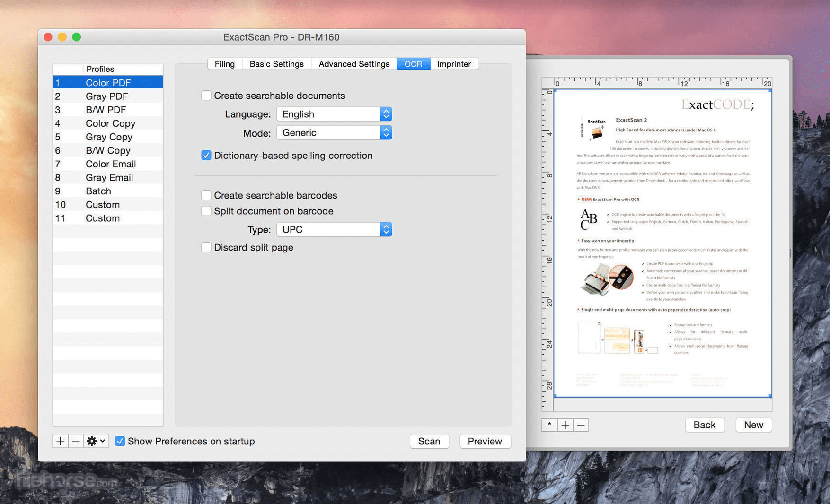Enable Create searchable documents
The height and width of the screenshot is (504, 830).
coord(206,96)
